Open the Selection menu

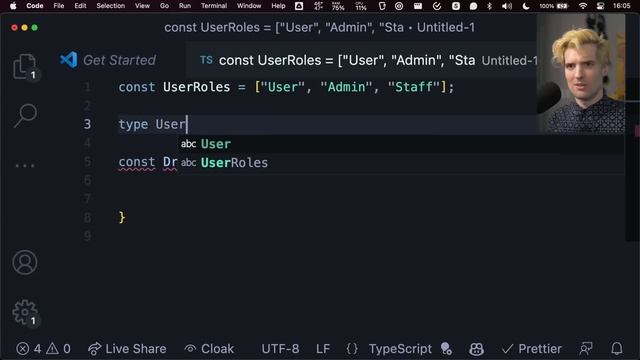click(111, 6)
